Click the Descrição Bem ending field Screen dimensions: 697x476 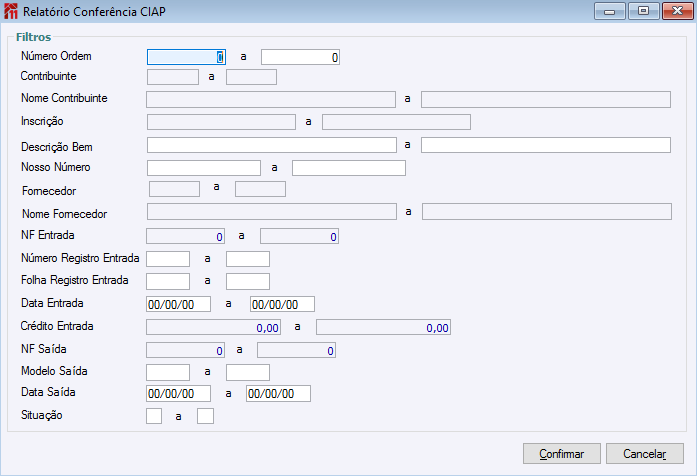pos(546,145)
